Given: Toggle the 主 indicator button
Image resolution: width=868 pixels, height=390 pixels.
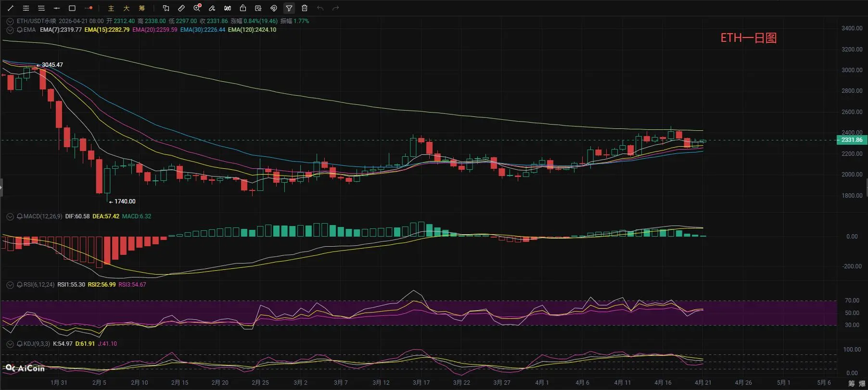Looking at the screenshot, I should click(x=111, y=8).
